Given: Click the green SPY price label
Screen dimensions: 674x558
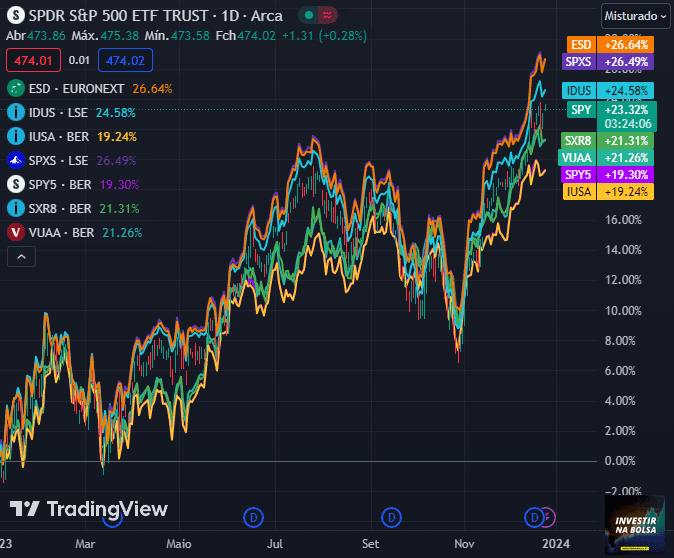Looking at the screenshot, I should pyautogui.click(x=612, y=116).
